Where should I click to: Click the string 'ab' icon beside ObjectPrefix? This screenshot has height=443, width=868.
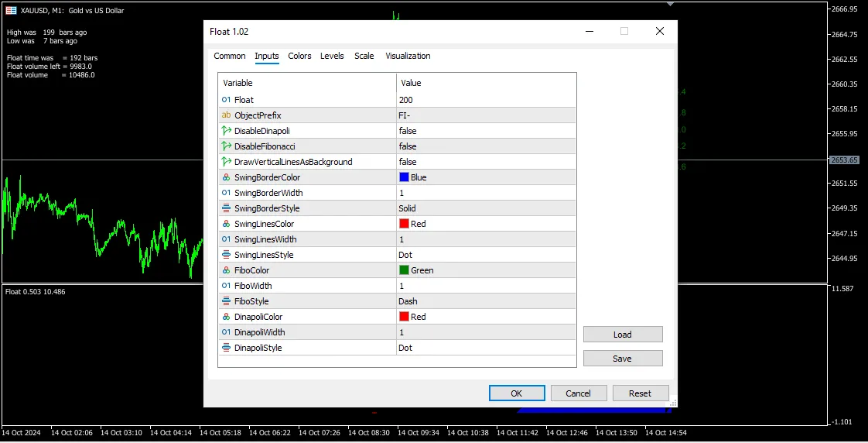226,115
